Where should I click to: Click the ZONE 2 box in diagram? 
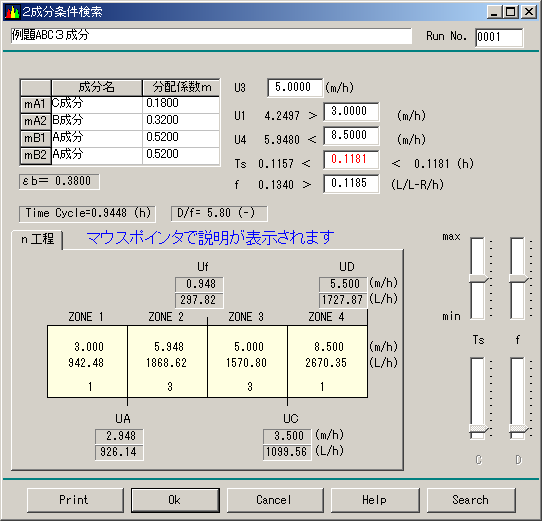167,361
